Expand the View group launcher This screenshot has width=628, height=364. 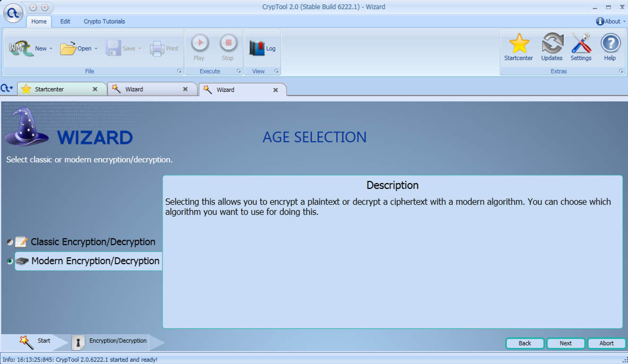[x=276, y=71]
